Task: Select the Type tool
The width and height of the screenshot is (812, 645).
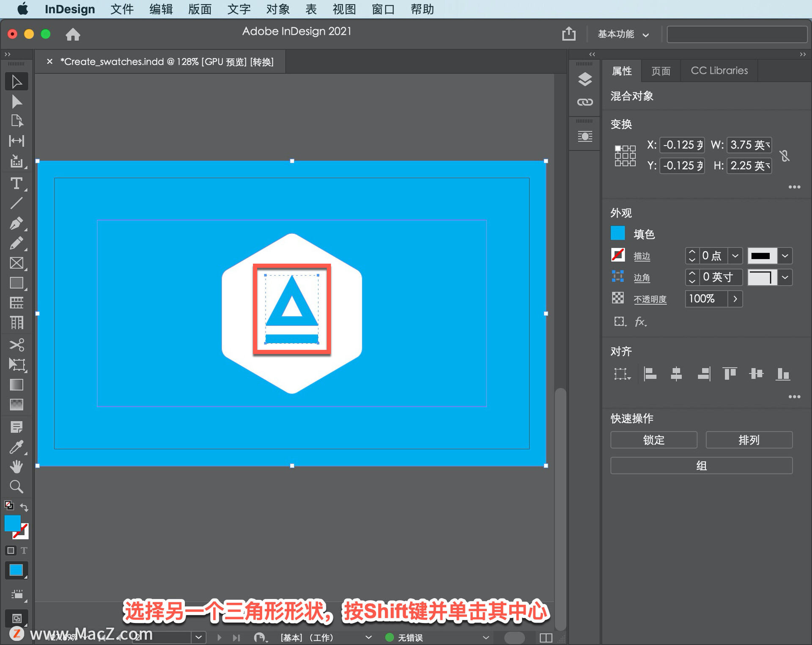Action: tap(16, 183)
